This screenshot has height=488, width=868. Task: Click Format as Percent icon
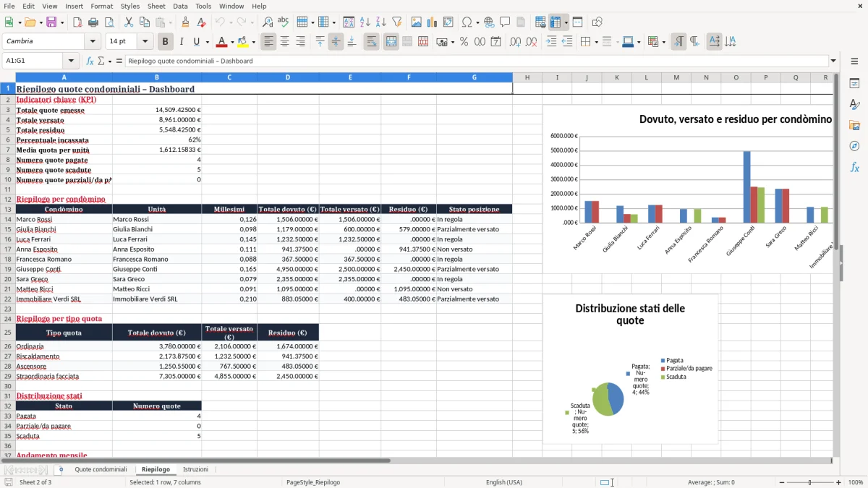click(x=464, y=42)
